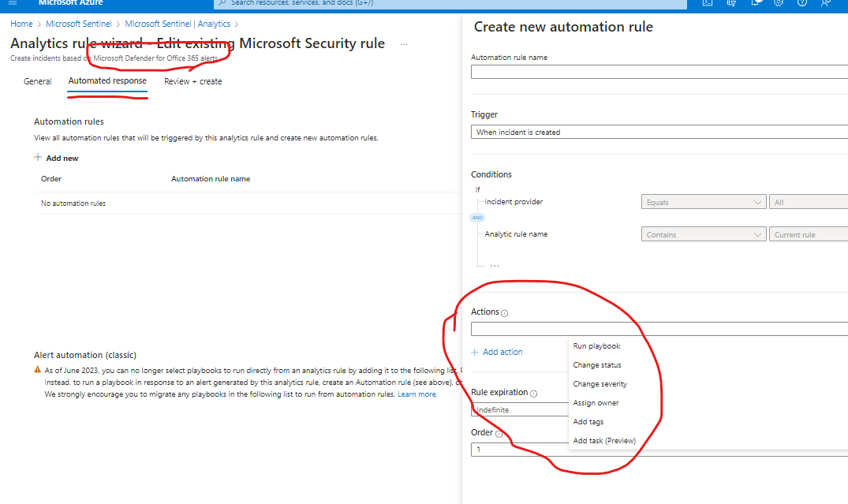Image resolution: width=848 pixels, height=504 pixels.
Task: Click the Add action button
Action: (x=497, y=352)
